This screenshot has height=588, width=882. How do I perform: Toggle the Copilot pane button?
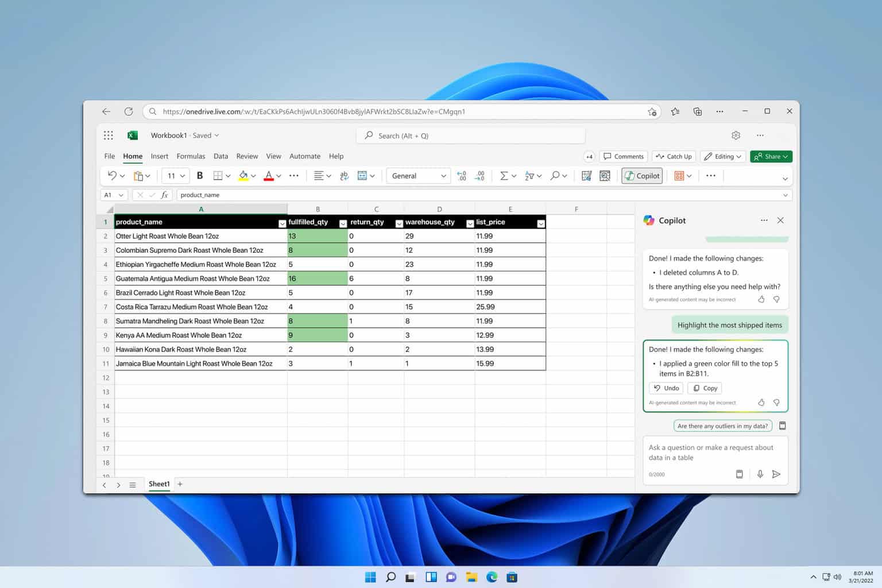tap(642, 176)
